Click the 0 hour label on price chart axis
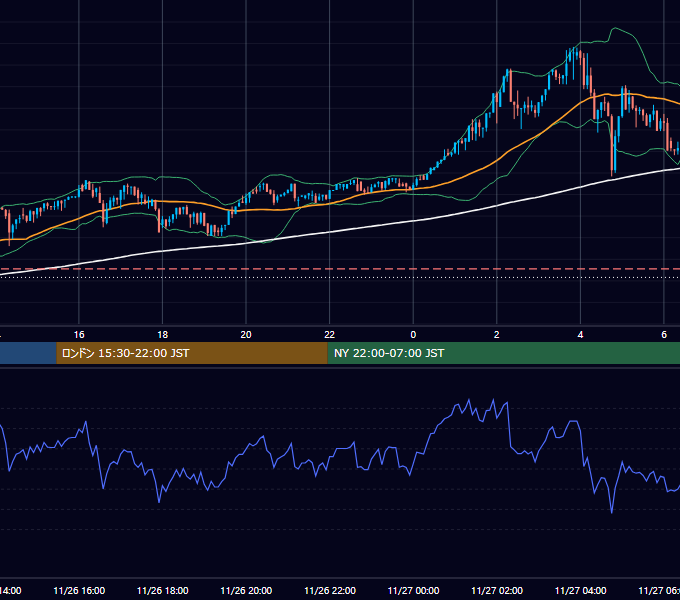680x600 pixels. tap(413, 335)
